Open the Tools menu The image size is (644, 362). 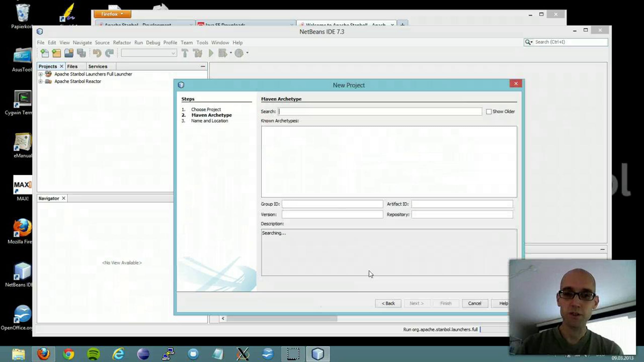[202, 43]
